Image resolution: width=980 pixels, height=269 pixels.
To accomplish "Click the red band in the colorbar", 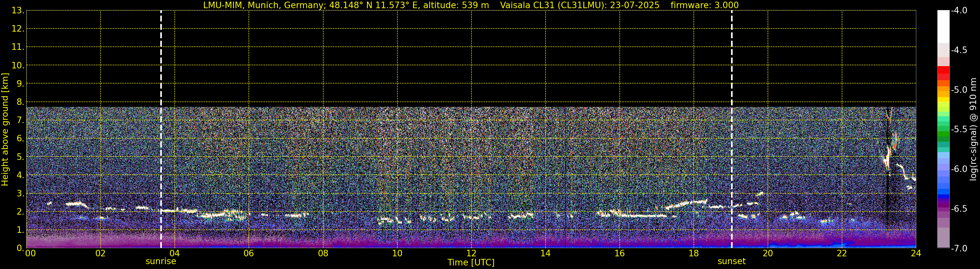I will pyautogui.click(x=943, y=70).
